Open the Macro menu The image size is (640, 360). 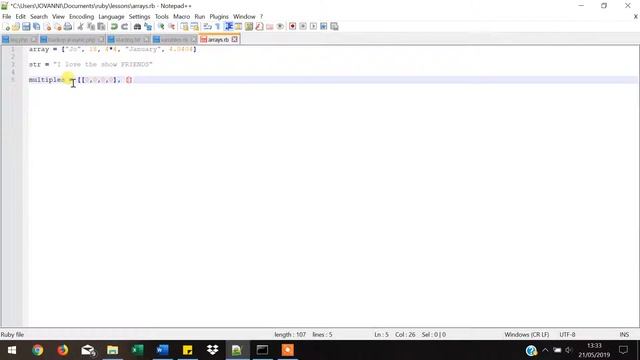[x=181, y=17]
